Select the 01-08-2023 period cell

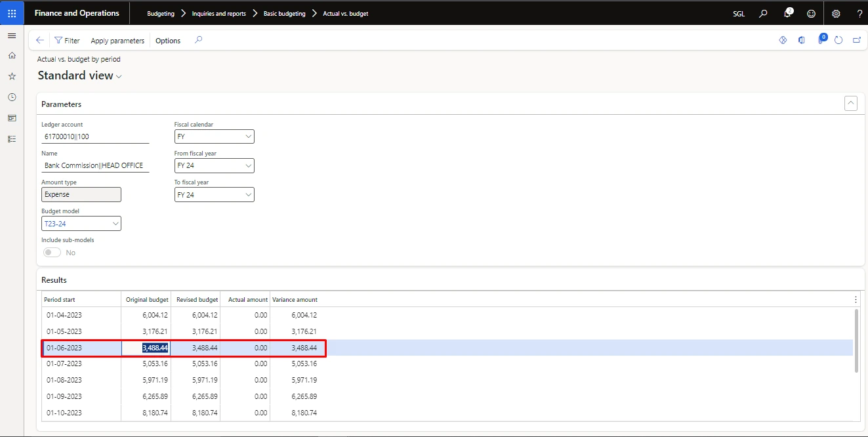81,380
